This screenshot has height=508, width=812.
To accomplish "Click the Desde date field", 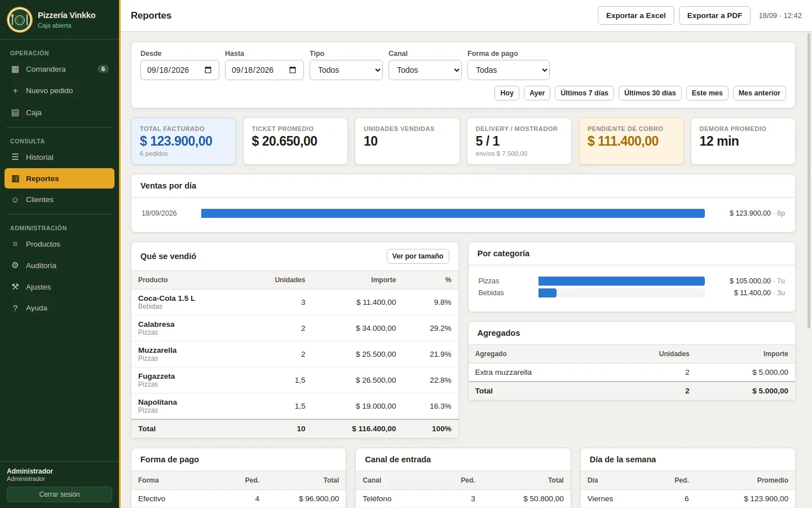I will tap(179, 70).
